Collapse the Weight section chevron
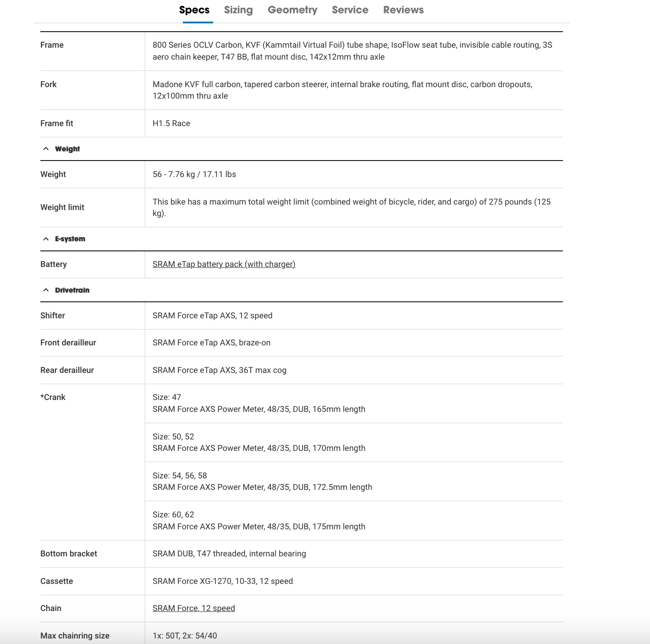Viewport: 650px width, 644px height. [x=46, y=149]
